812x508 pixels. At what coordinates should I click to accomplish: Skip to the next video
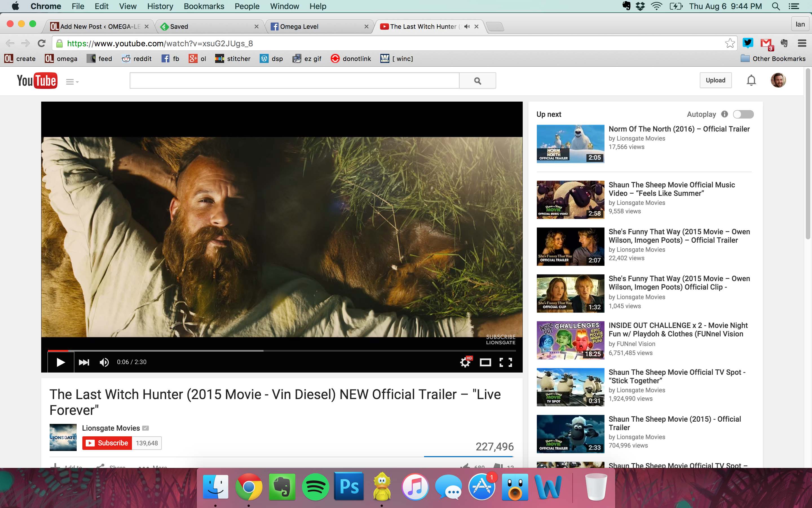click(83, 362)
